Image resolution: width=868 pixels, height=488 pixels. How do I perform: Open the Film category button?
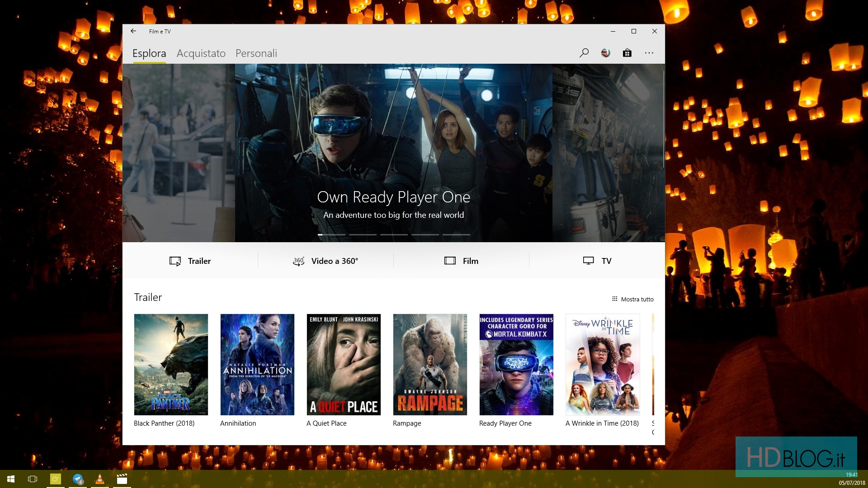pyautogui.click(x=461, y=261)
